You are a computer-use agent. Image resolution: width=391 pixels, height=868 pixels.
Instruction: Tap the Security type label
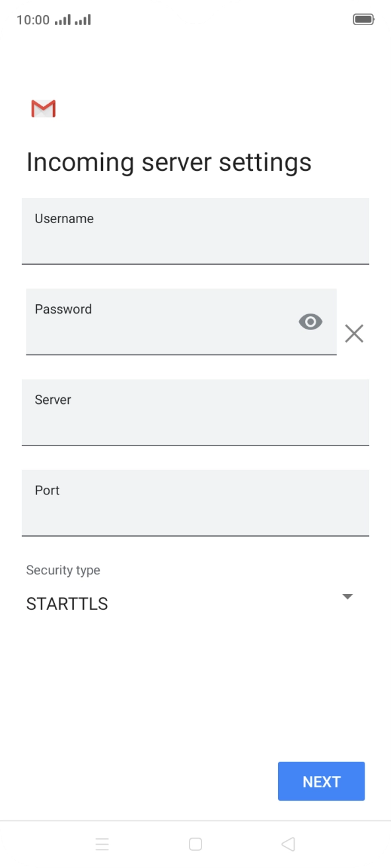coord(63,570)
